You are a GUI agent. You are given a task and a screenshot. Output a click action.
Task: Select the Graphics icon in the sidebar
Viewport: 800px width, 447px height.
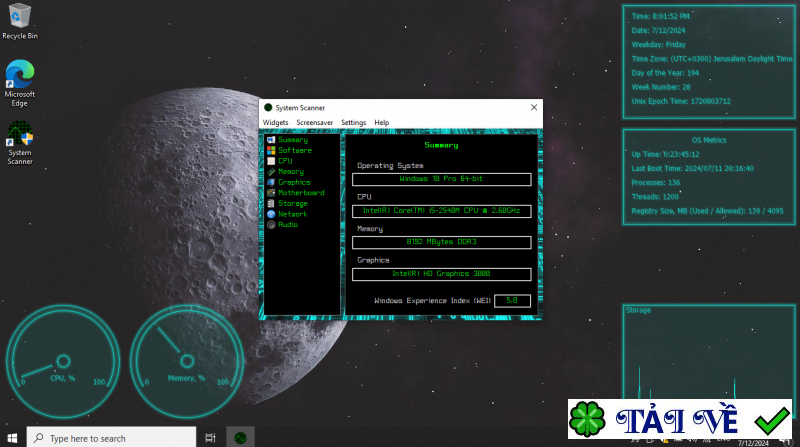pos(271,182)
